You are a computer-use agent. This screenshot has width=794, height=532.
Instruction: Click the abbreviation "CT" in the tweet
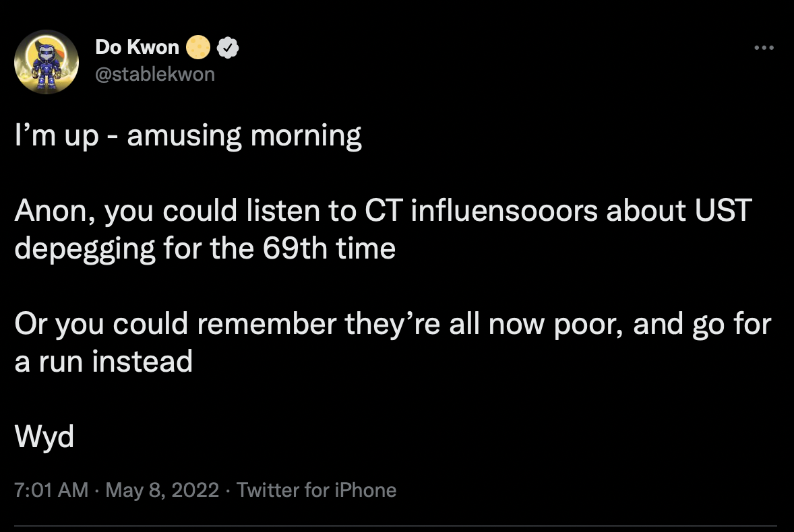(384, 210)
